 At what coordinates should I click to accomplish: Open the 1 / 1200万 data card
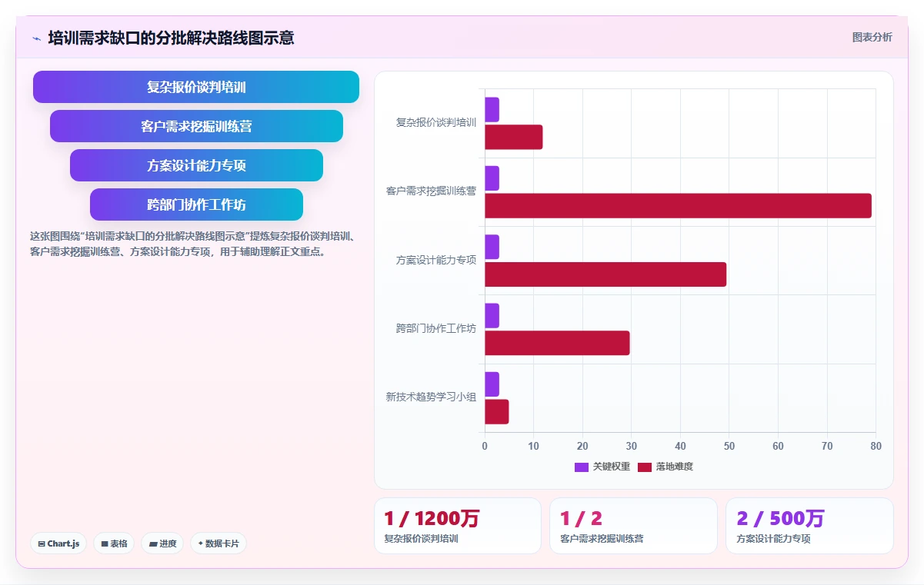458,526
